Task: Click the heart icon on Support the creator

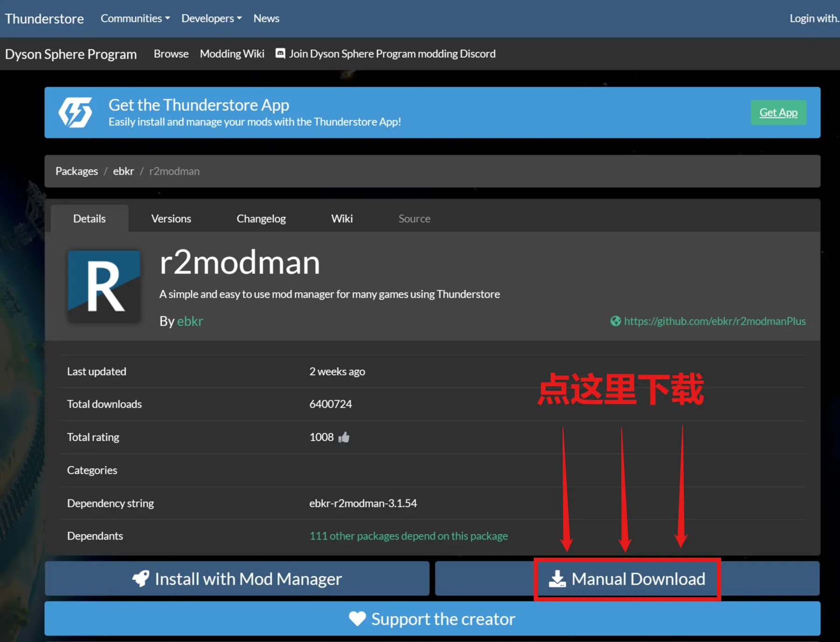Action: tap(357, 619)
